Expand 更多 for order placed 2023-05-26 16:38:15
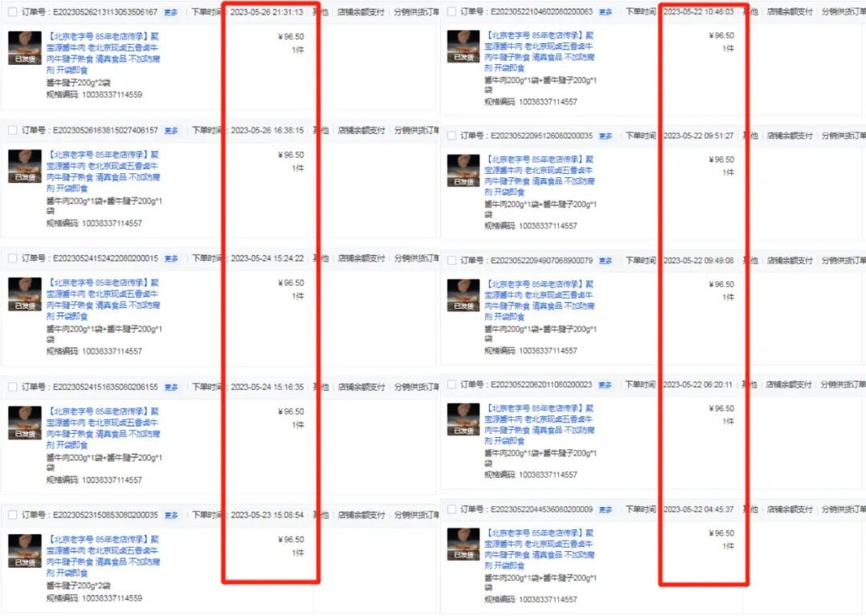This screenshot has height=616, width=866. (x=172, y=131)
